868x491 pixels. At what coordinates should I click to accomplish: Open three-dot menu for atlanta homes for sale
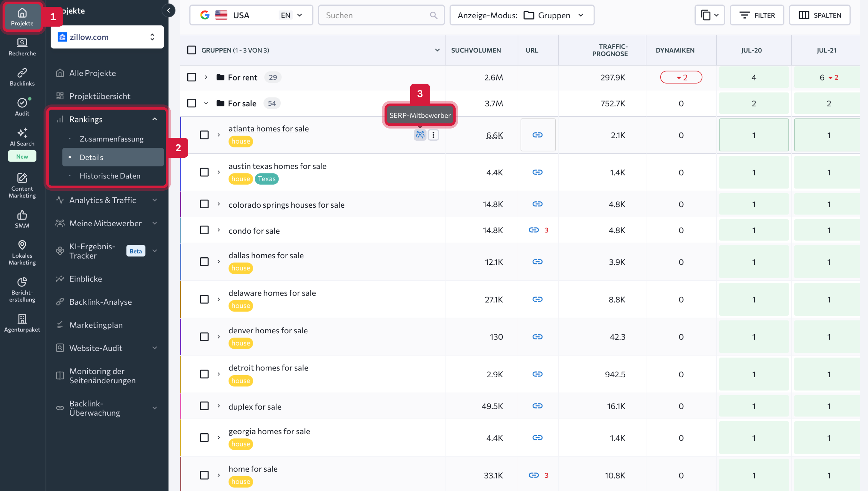433,135
